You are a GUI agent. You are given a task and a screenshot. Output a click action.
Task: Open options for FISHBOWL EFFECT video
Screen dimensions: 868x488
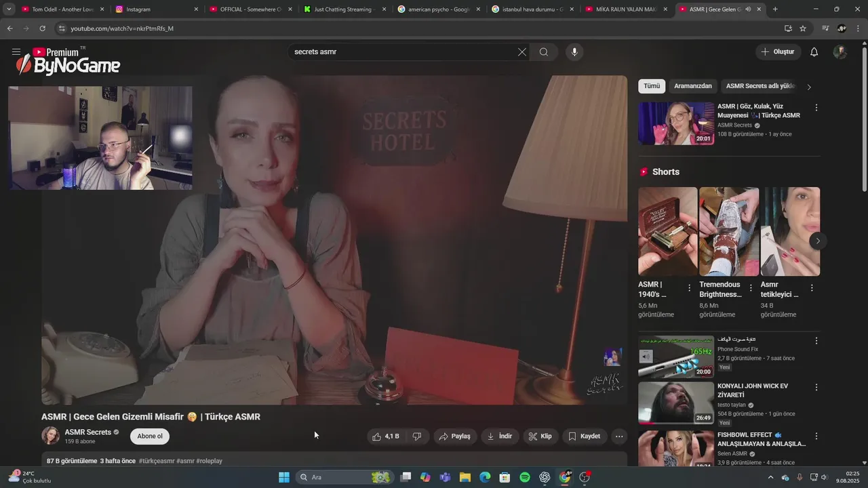[816, 436]
